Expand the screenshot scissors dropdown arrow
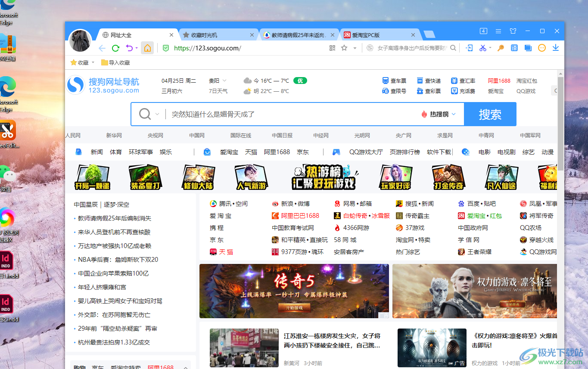This screenshot has height=369, width=588. 490,48
